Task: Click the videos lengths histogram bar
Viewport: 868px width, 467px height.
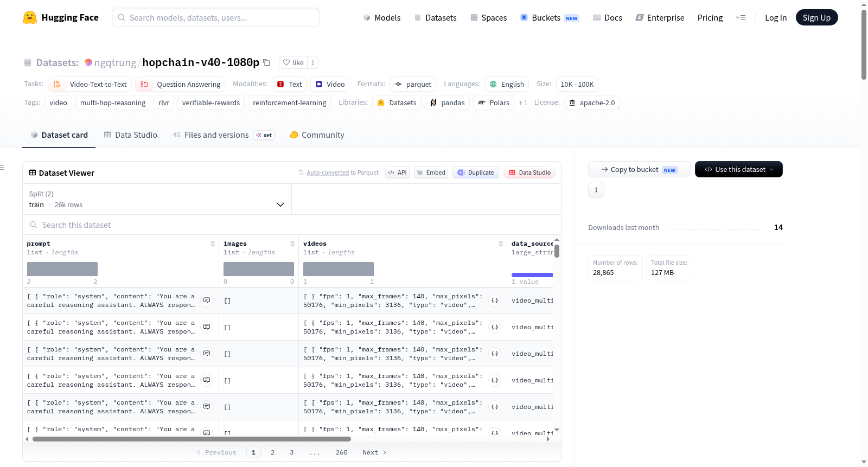Action: pos(339,269)
